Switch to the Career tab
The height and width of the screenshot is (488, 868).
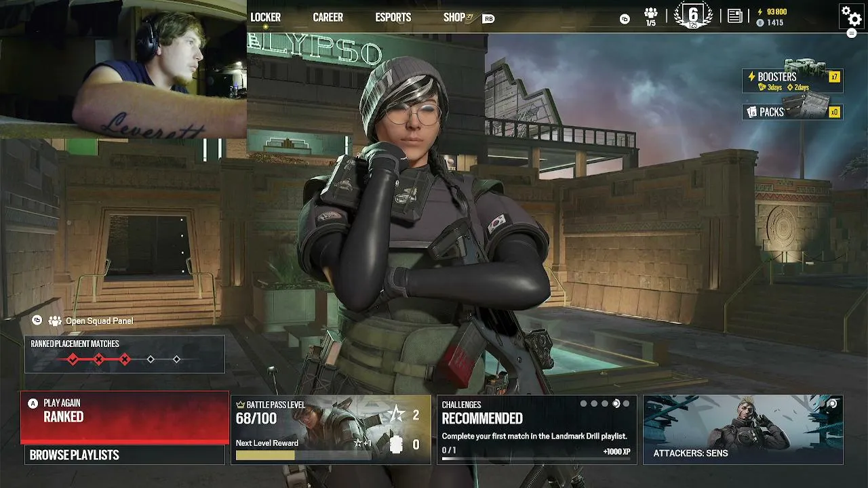tap(328, 18)
